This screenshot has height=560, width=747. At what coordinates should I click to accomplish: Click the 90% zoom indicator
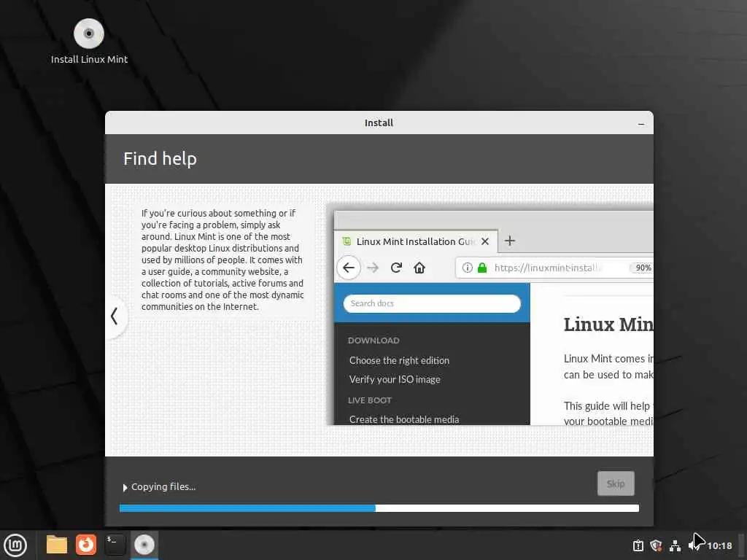643,268
